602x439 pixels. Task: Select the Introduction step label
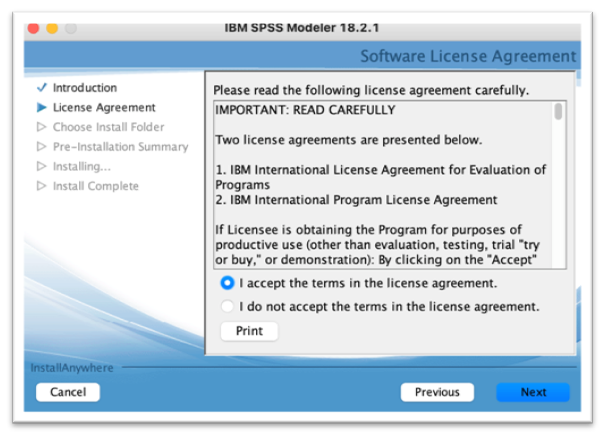pyautogui.click(x=85, y=88)
